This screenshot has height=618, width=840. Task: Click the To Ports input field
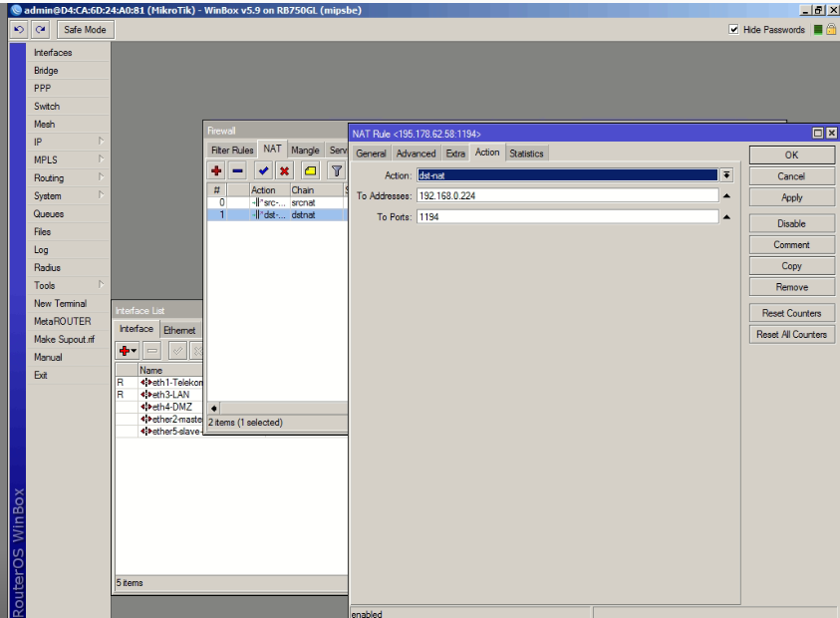coord(567,216)
